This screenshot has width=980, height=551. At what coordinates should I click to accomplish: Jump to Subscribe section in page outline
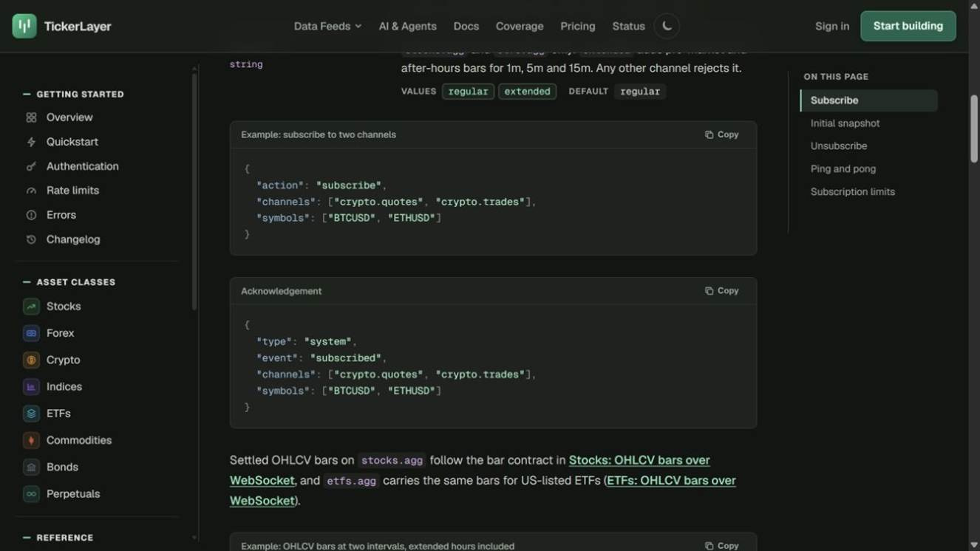[869, 100]
